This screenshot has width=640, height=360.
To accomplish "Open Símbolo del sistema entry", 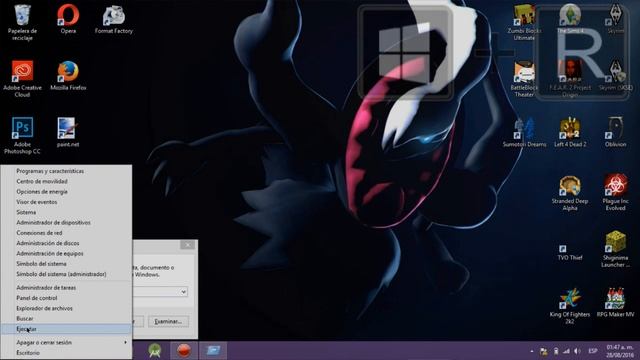I will coord(66,264).
